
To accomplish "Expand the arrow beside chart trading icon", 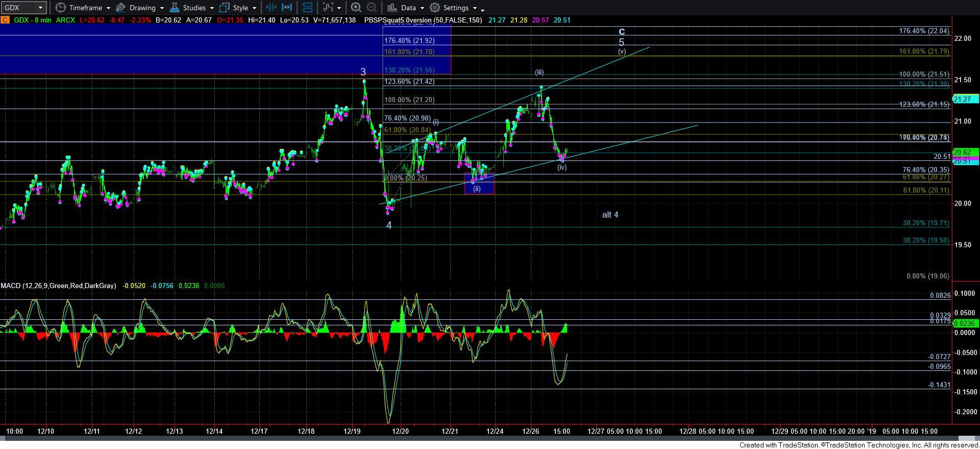I will coord(339,8).
